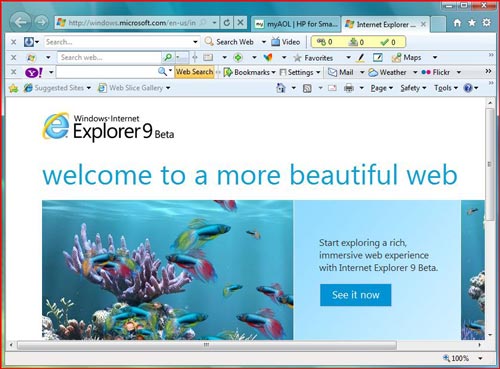Switch to the myAOL | HP tab
Image resolution: width=500 pixels, height=369 pixels.
point(296,24)
